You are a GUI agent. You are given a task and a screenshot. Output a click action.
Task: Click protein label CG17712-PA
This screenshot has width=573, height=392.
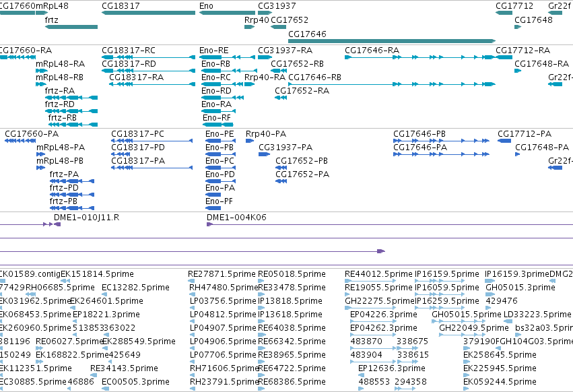click(x=525, y=134)
